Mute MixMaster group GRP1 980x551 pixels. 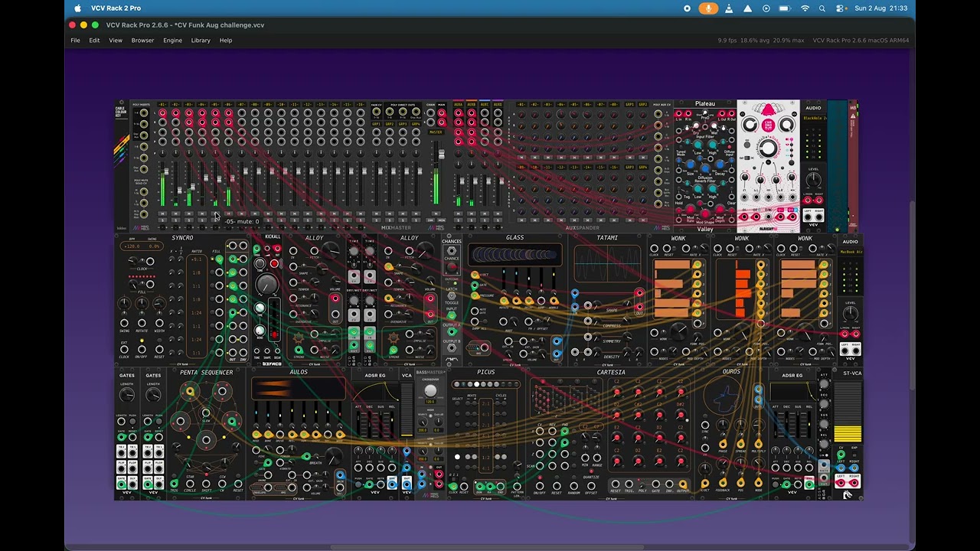point(378,214)
